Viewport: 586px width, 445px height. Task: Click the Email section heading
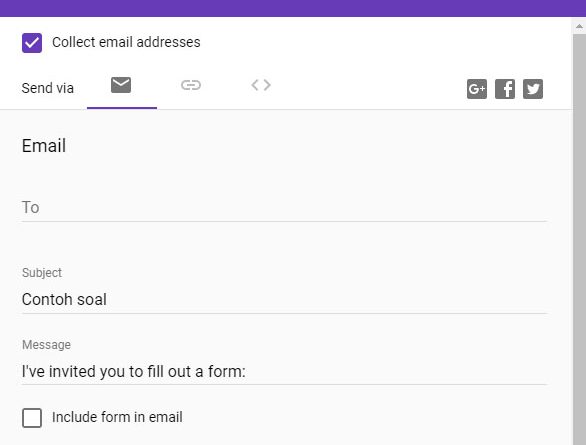click(44, 146)
